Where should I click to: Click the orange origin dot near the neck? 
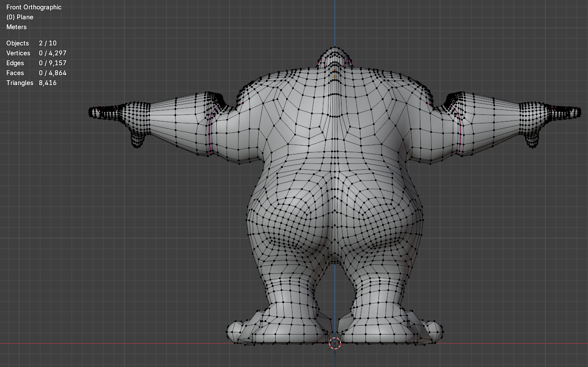point(335,77)
